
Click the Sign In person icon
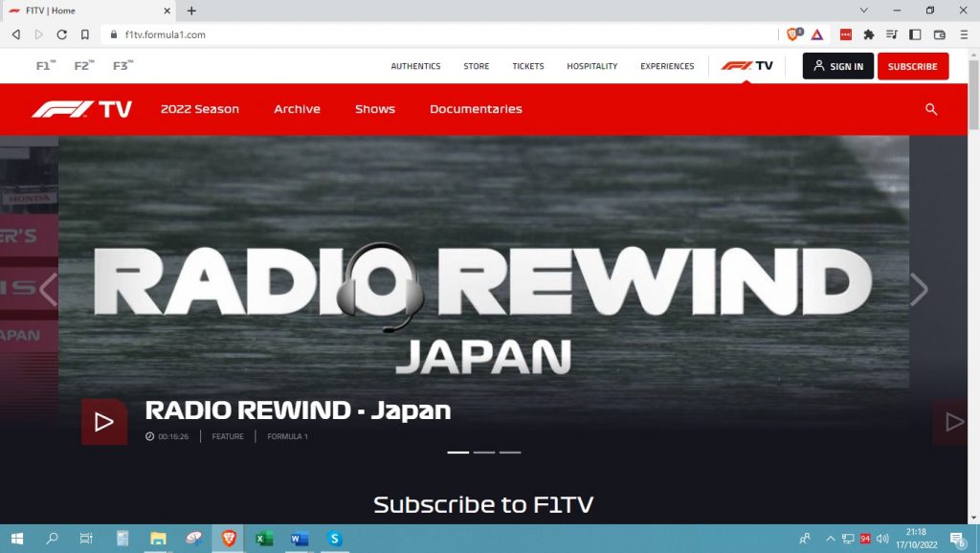click(819, 66)
